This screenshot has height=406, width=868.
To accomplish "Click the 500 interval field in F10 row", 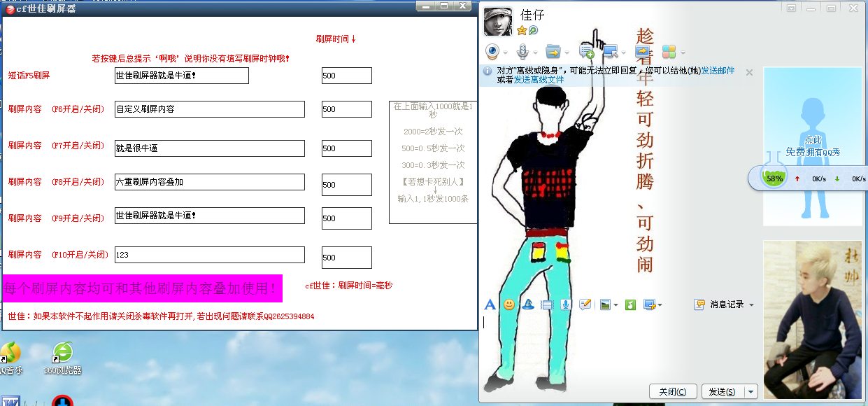I will click(347, 258).
